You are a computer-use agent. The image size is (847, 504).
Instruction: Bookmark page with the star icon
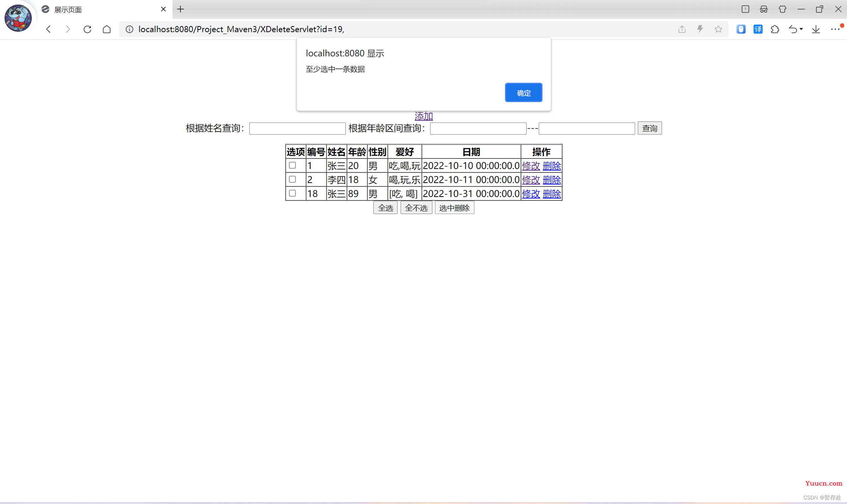718,29
